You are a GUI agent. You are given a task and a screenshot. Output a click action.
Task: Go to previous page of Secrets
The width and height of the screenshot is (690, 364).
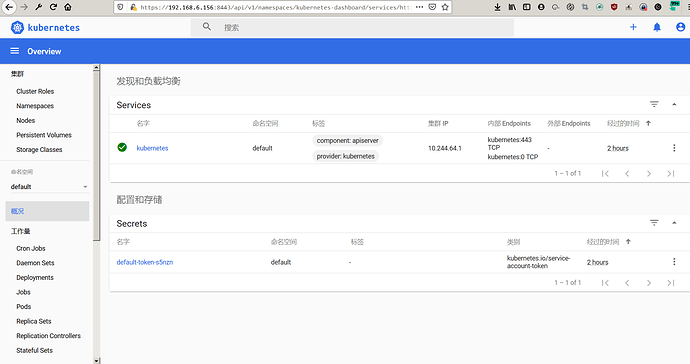point(627,283)
